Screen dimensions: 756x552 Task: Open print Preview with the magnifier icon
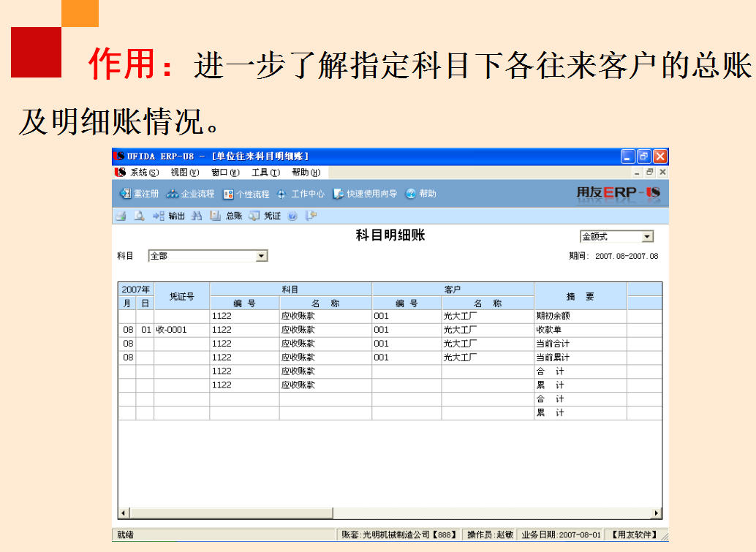[140, 216]
